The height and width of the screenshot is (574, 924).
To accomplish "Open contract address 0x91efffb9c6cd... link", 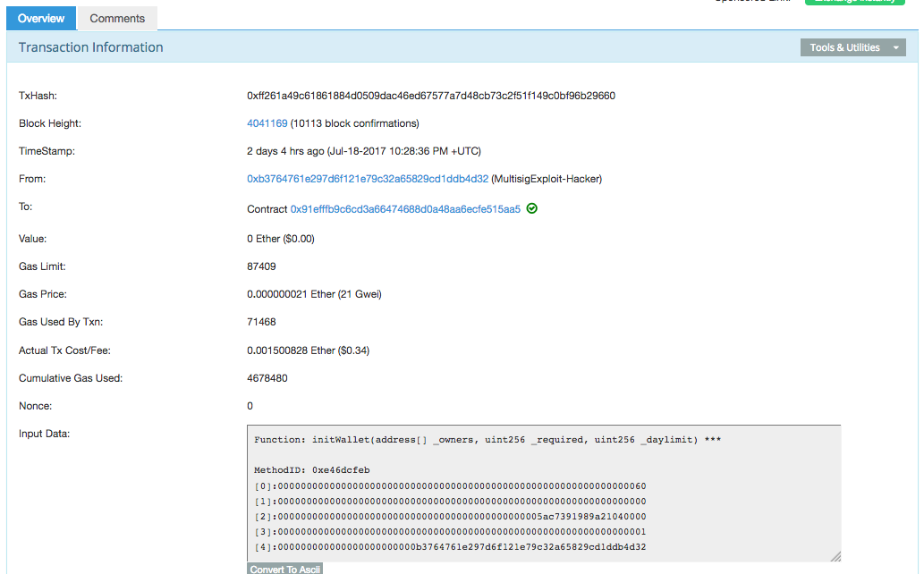I will [405, 209].
